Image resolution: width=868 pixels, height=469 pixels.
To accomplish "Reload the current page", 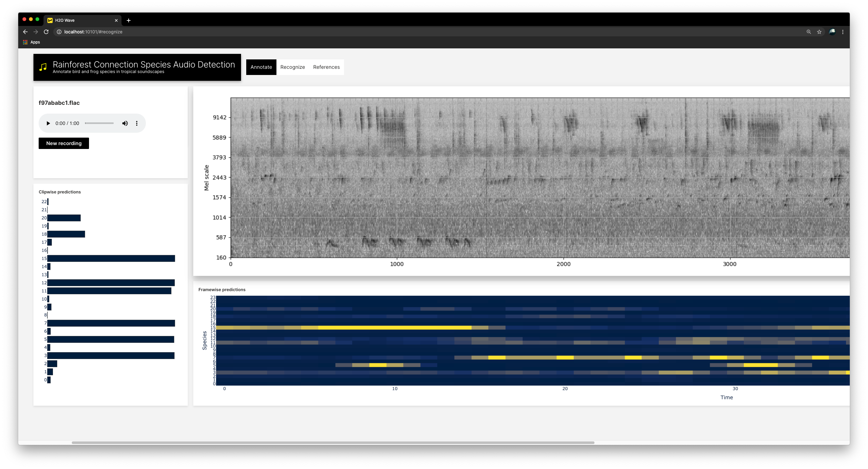I will click(x=46, y=32).
